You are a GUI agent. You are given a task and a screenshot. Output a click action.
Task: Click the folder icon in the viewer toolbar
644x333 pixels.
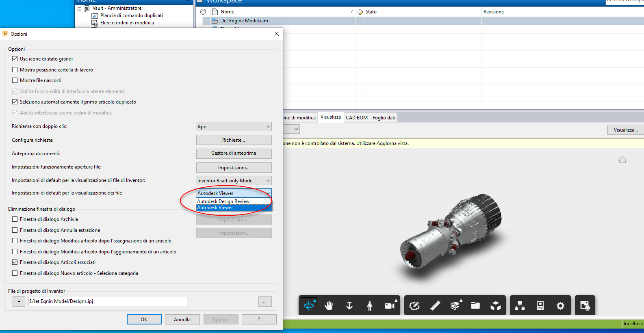(x=475, y=305)
